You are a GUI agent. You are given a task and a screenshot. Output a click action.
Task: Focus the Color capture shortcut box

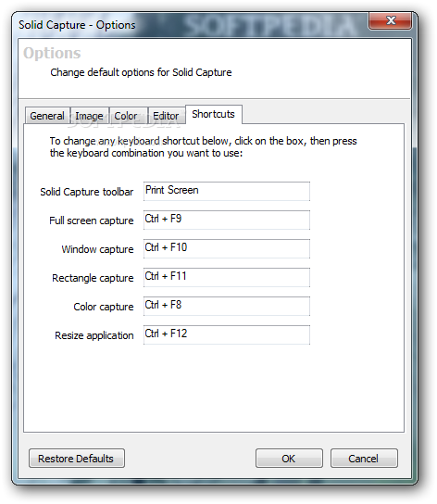[x=227, y=306]
